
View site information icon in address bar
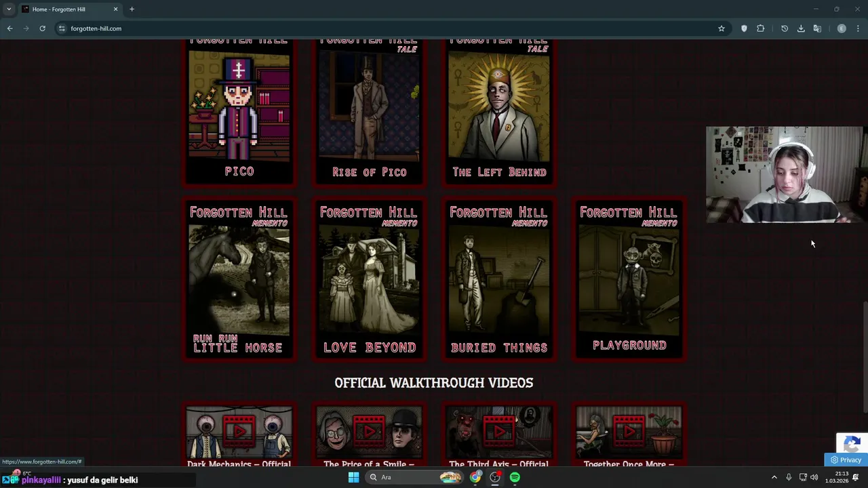click(62, 28)
